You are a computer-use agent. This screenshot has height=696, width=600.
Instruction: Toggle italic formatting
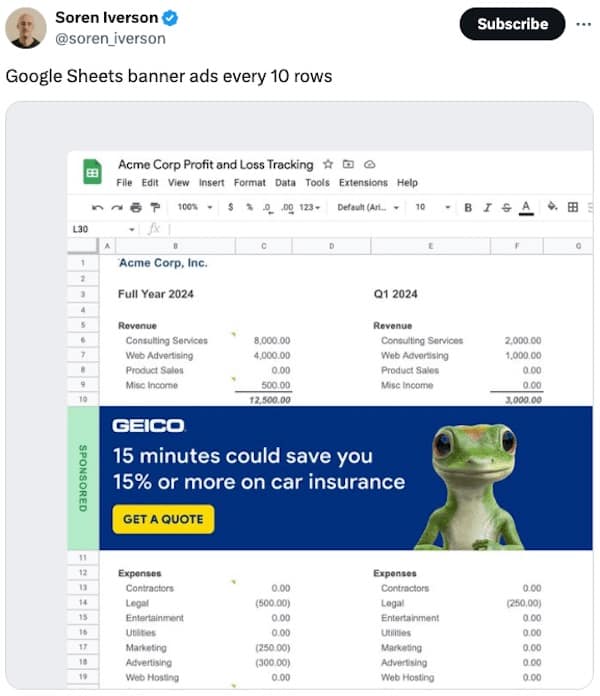[x=487, y=207]
